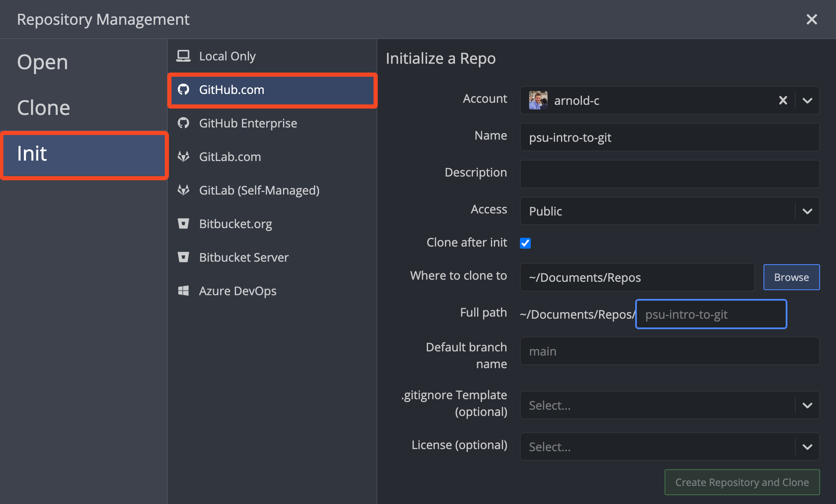
Task: Uncheck the Clone after init checkbox
Action: coord(525,243)
